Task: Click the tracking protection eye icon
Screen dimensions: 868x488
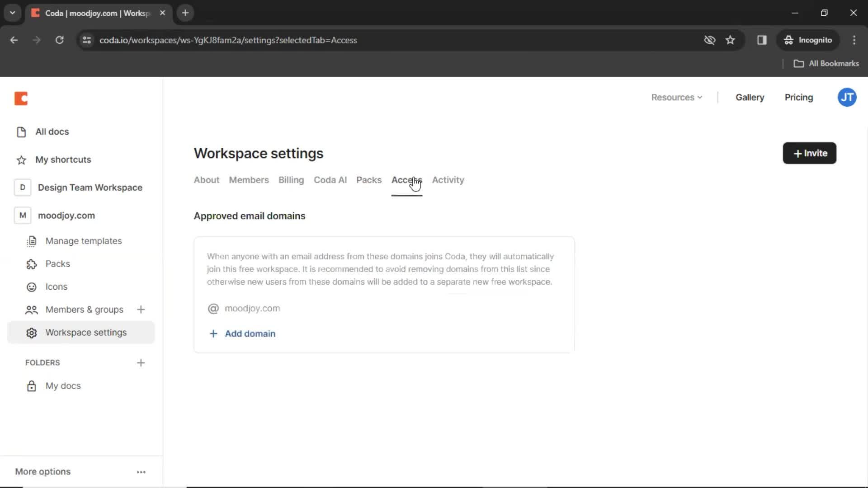Action: tap(709, 40)
